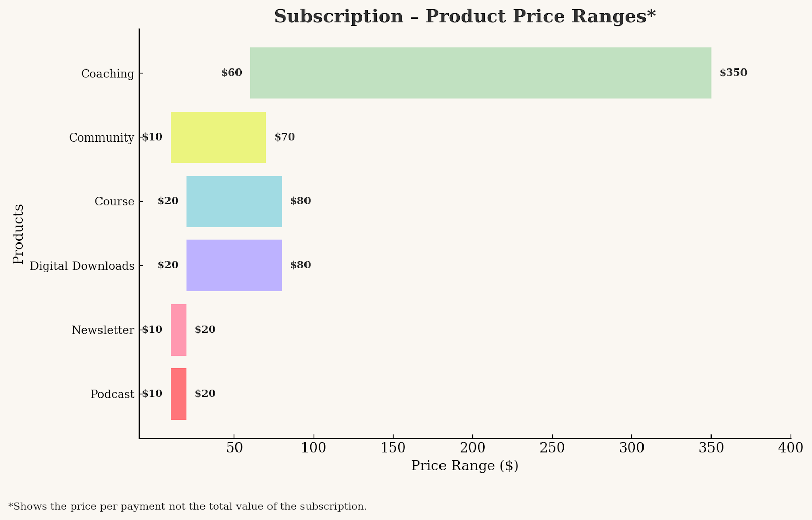Click the yellow Community price bar

(218, 137)
